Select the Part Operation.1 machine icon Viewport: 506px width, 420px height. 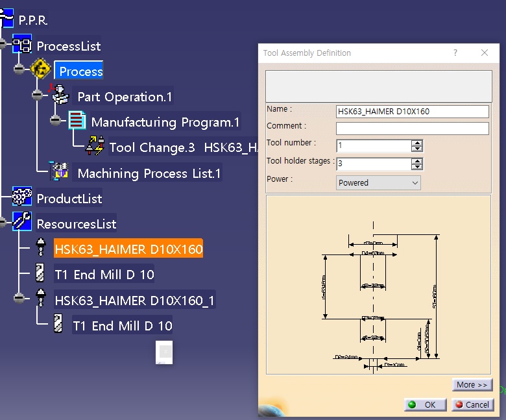tap(60, 94)
